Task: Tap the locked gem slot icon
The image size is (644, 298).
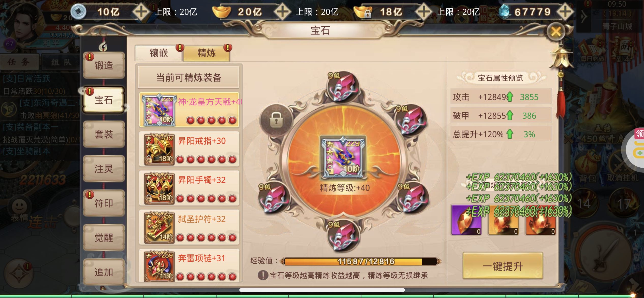Action: 276,120
